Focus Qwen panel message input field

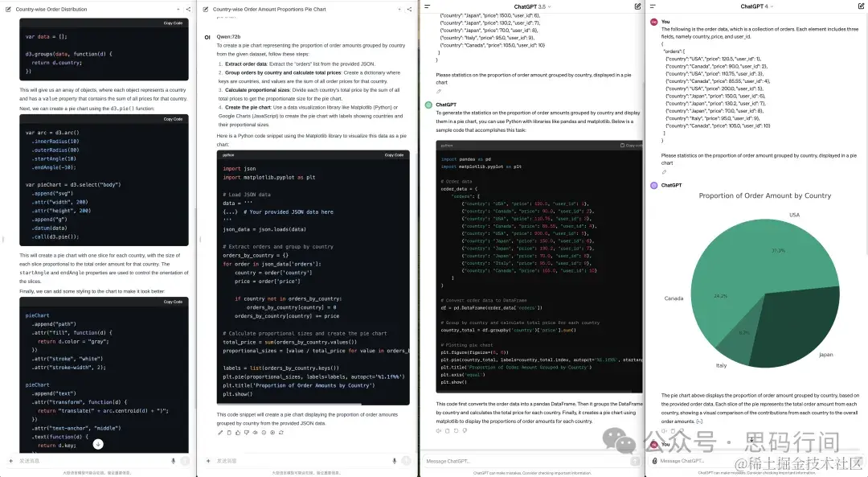tap(301, 461)
